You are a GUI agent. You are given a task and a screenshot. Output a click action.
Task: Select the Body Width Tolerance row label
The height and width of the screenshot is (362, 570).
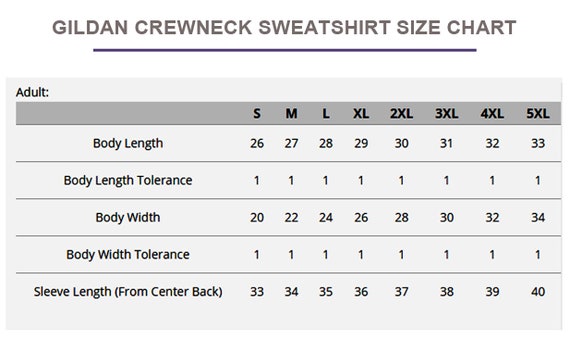coord(128,255)
